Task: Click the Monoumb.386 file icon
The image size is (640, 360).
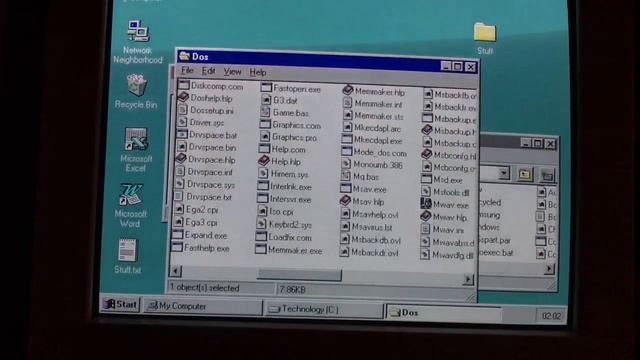Action: 346,164
